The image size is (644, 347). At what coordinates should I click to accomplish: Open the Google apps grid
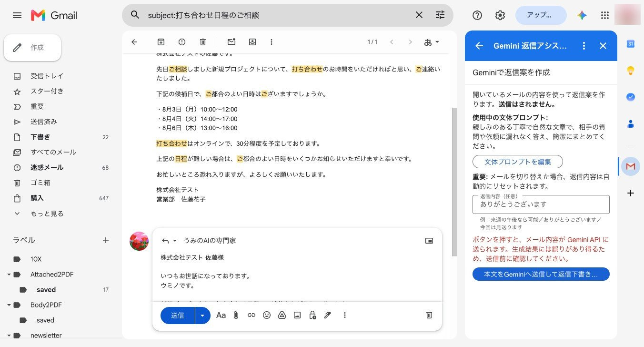tap(605, 15)
